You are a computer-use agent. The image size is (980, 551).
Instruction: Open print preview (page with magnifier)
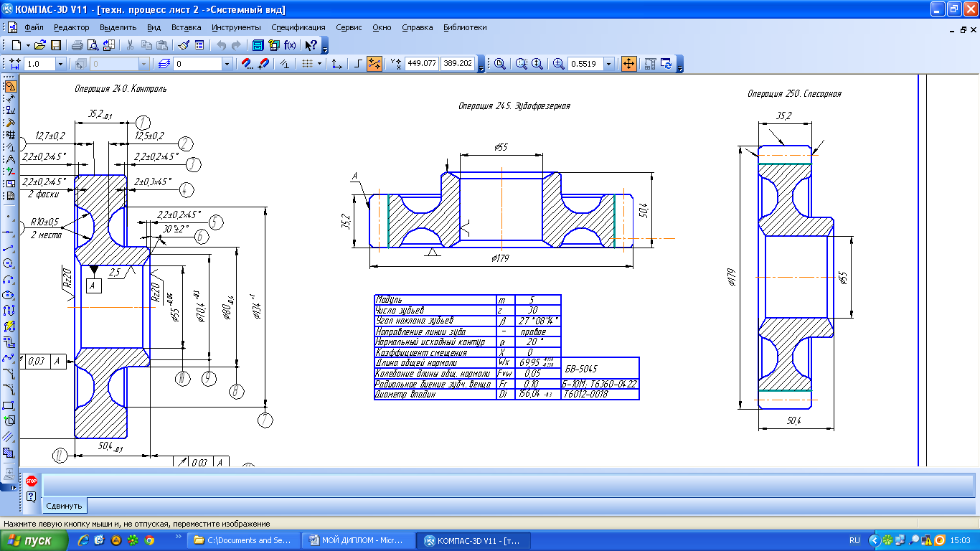pos(93,45)
